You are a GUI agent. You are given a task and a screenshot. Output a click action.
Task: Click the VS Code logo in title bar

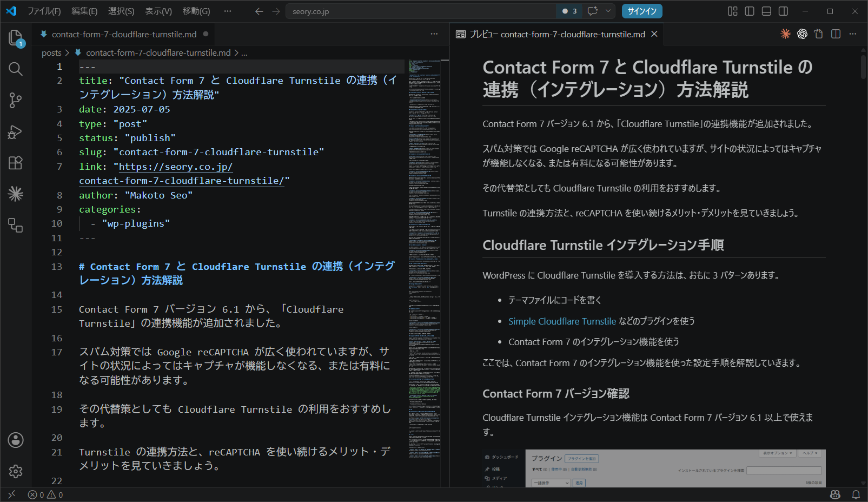click(x=11, y=11)
